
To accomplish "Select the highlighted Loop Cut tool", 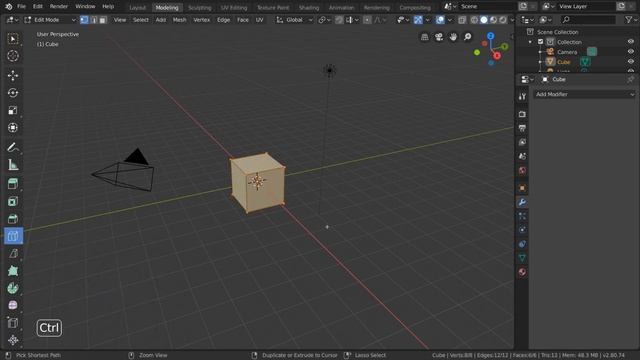I will [x=13, y=236].
